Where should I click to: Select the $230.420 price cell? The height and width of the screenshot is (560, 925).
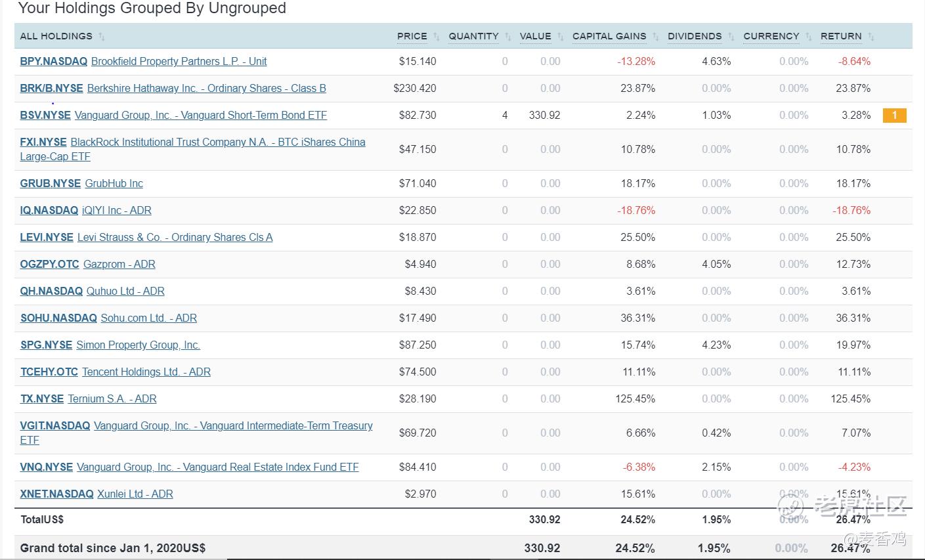(x=415, y=88)
